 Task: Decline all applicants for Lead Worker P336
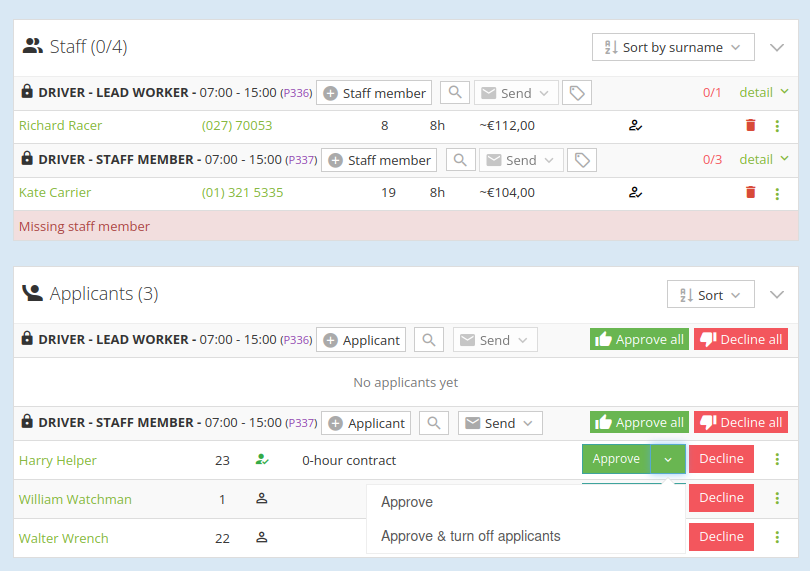click(x=741, y=339)
